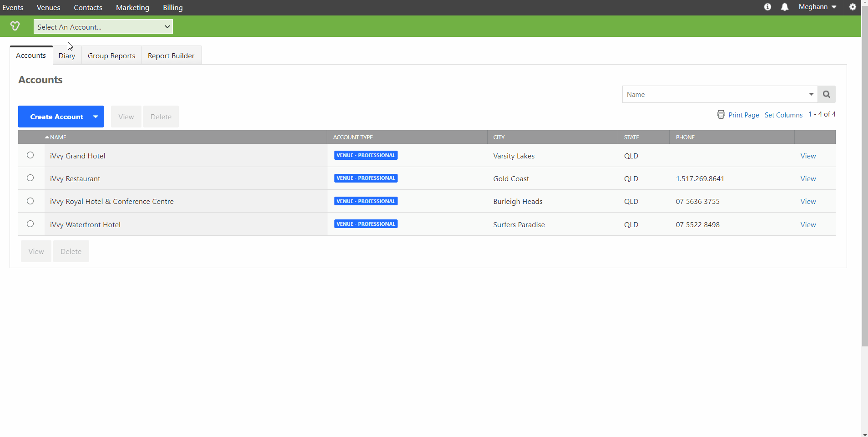Open the info icon in top bar
Viewport: 868px width, 437px height.
767,7
